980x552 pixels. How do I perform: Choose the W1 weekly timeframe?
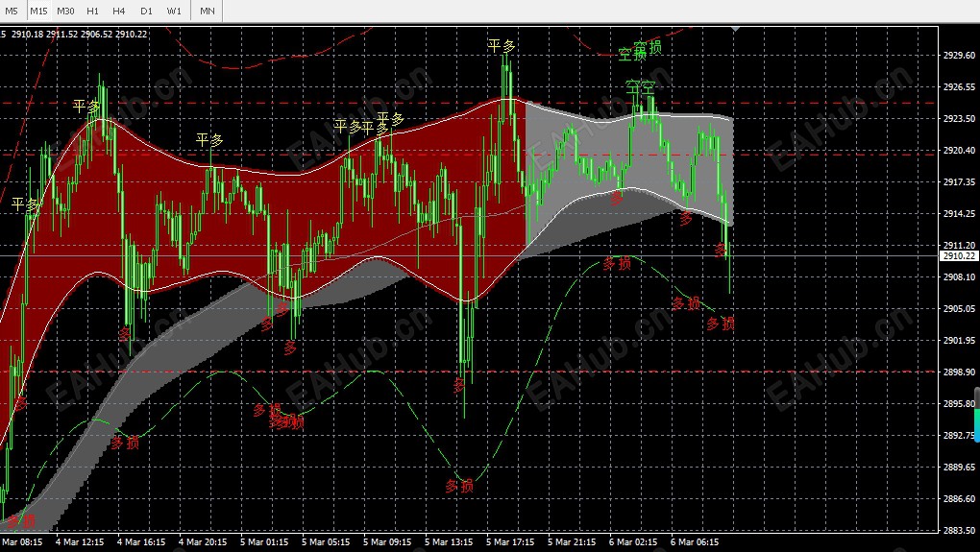tap(174, 11)
